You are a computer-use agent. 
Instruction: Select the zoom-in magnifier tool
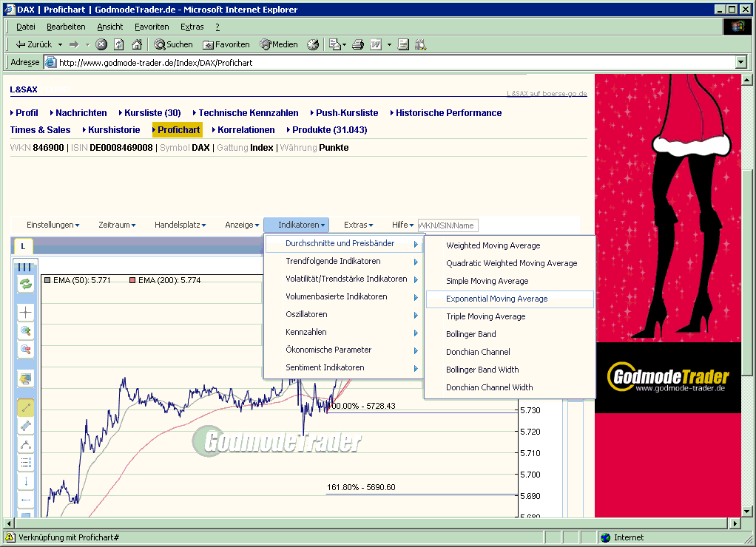tap(25, 330)
